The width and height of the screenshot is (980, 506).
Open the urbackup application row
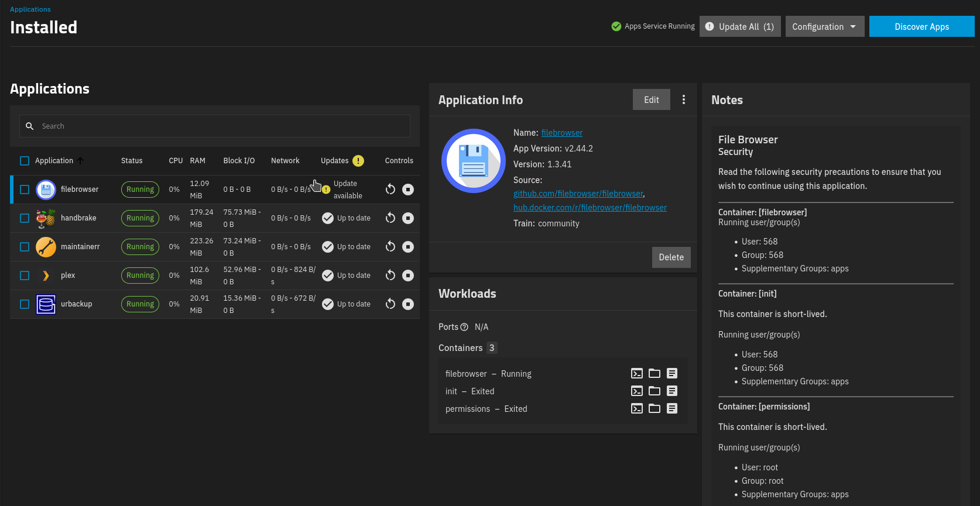click(77, 304)
